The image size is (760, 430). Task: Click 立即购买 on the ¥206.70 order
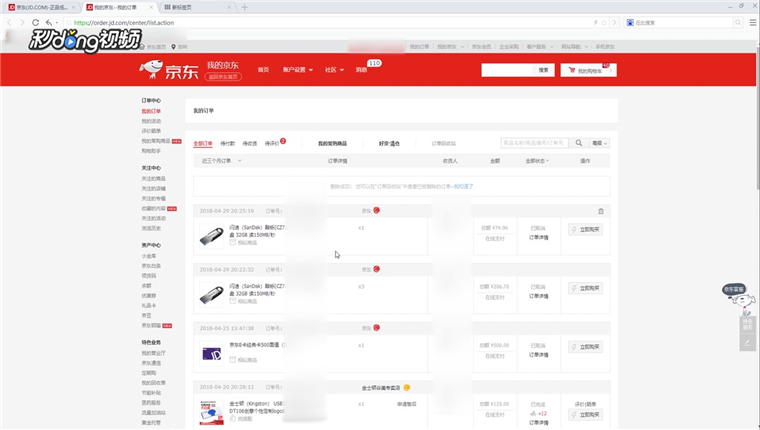(586, 288)
